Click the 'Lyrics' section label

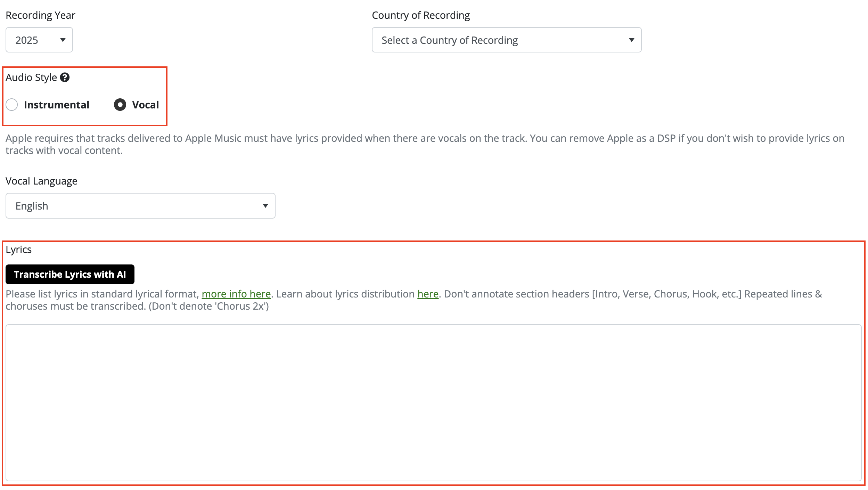[x=18, y=250]
